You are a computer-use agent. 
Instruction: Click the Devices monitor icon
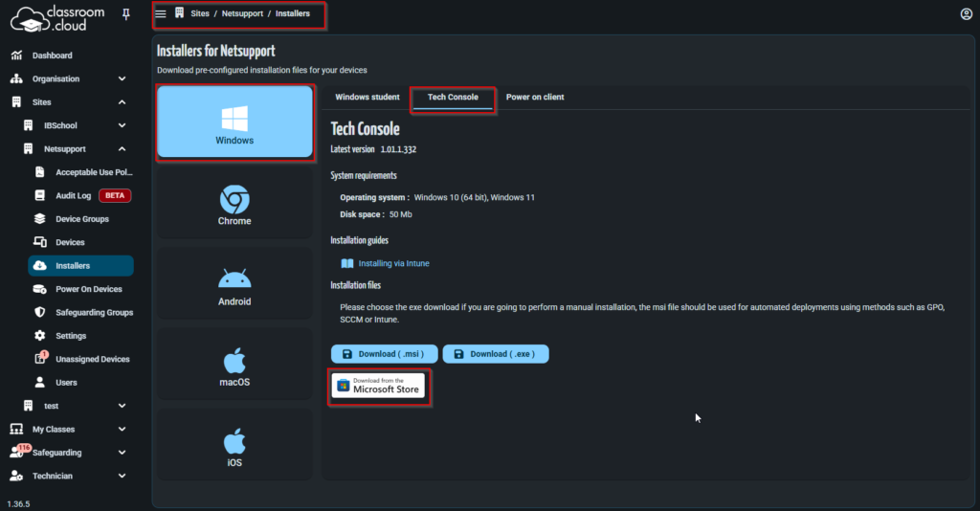click(x=40, y=242)
